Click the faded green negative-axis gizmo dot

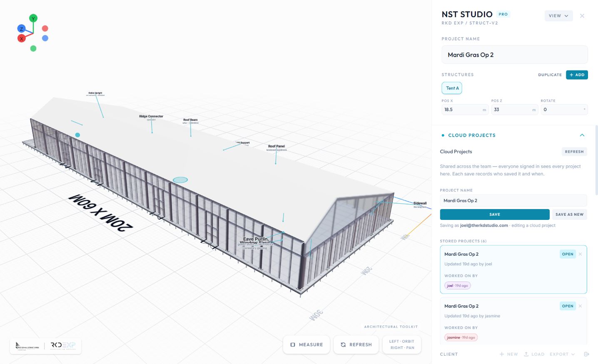click(x=33, y=48)
